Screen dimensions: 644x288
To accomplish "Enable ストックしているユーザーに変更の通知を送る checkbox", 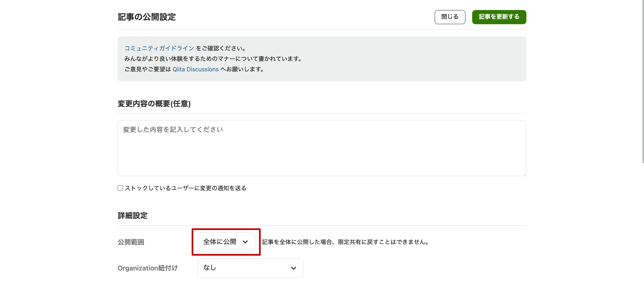I will (x=120, y=188).
